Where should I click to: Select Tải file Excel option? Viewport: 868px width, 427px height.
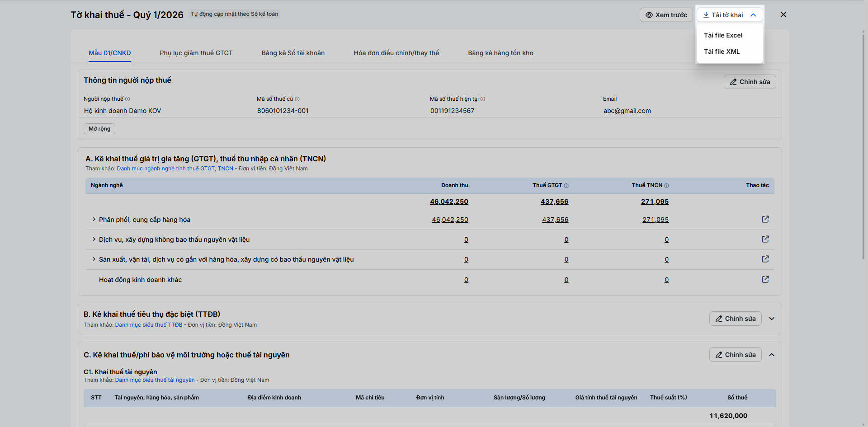723,35
